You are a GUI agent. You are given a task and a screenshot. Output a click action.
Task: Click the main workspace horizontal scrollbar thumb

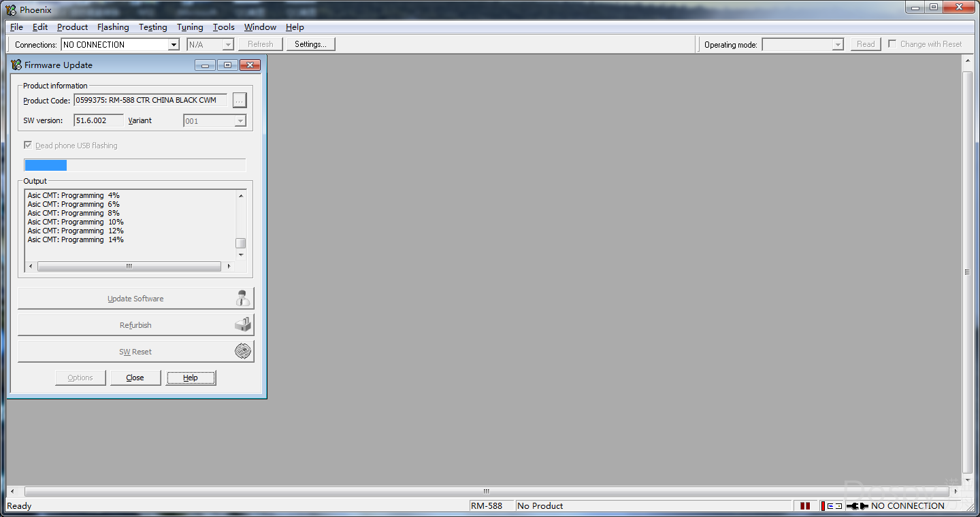coord(486,491)
